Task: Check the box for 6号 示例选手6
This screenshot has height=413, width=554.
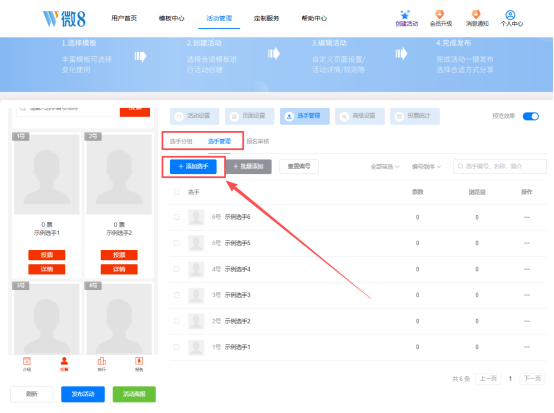Action: pyautogui.click(x=177, y=217)
